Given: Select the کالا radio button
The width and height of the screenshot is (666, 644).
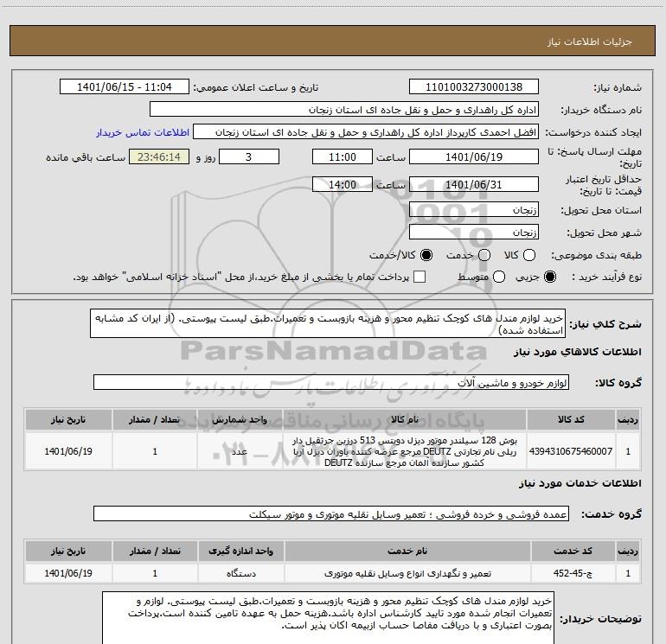Looking at the screenshot, I should coord(529,255).
